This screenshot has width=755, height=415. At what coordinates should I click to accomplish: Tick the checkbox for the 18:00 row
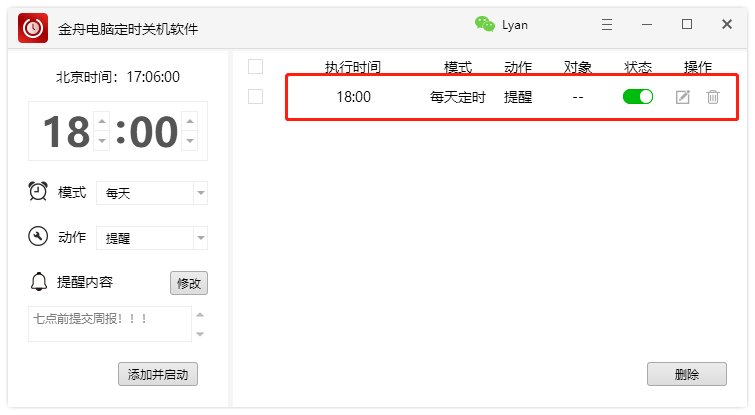click(255, 97)
